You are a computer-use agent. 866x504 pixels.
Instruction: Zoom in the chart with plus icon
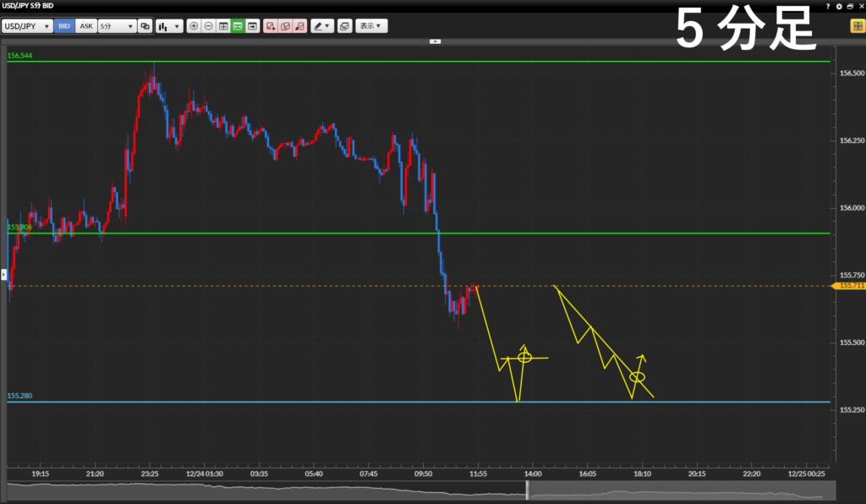point(195,26)
